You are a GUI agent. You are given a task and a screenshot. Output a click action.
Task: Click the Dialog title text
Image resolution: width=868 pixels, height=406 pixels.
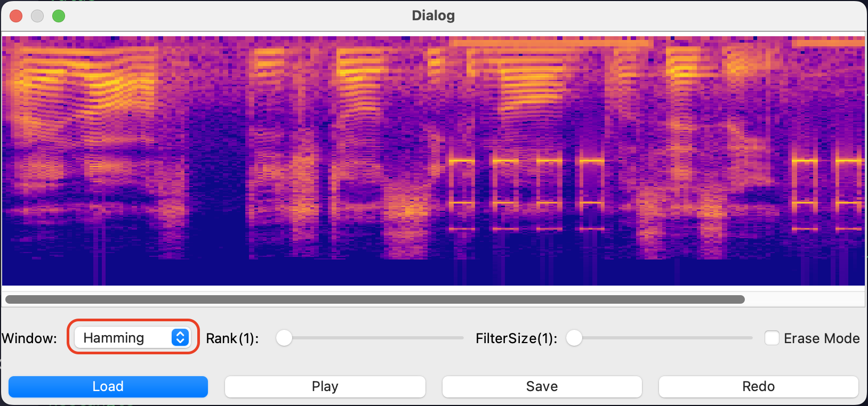[x=433, y=15]
